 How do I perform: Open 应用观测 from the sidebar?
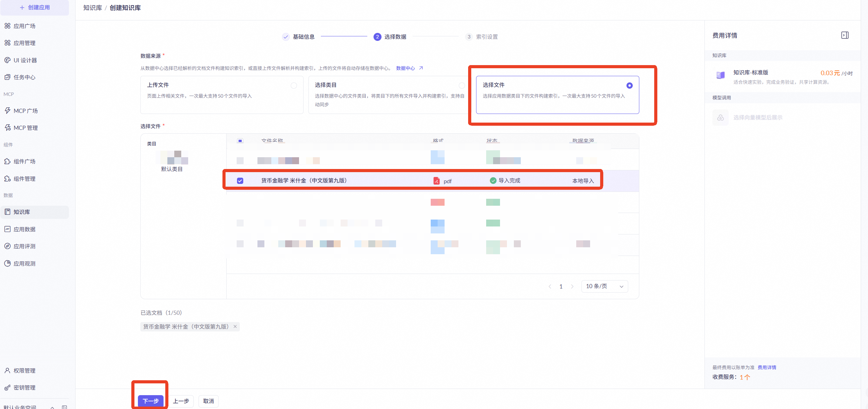tap(24, 264)
